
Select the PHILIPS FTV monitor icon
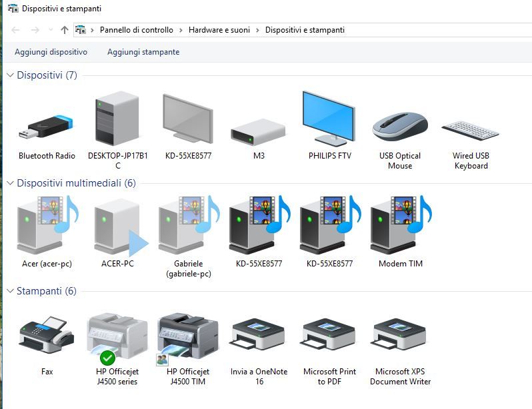pyautogui.click(x=329, y=119)
